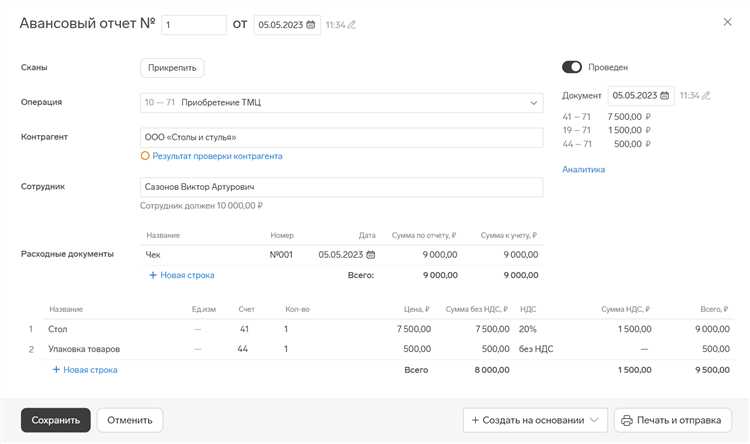Open calendar icon in Чек date cell
This screenshot has height=444, width=750.
[371, 255]
